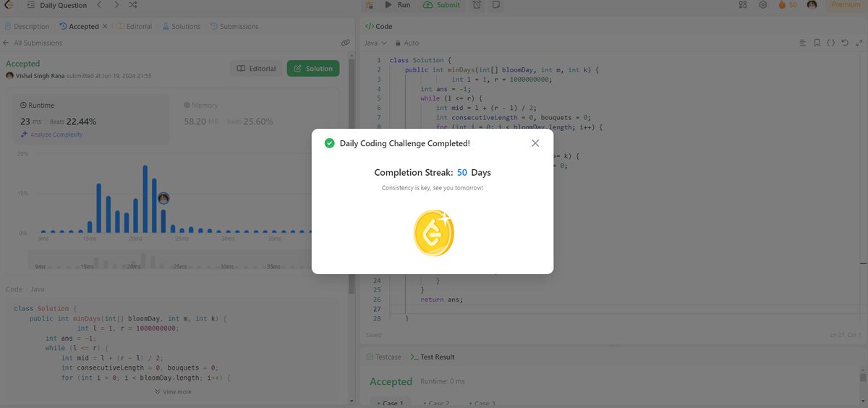Image resolution: width=868 pixels, height=408 pixels.
Task: Open the profile avatar menu
Action: coord(812,5)
